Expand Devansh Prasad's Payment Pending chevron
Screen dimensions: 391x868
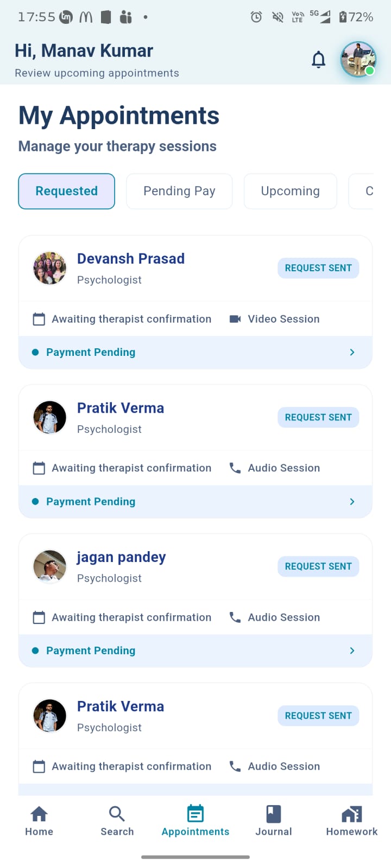coord(352,353)
